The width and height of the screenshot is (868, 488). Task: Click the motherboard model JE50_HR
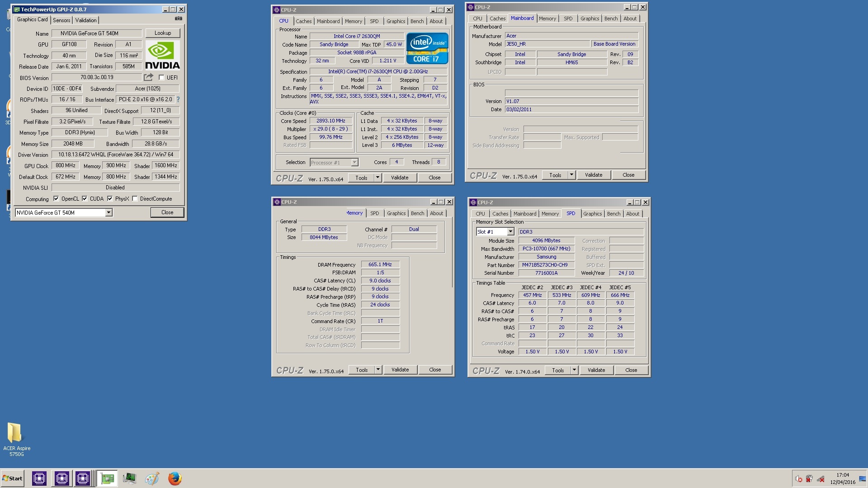point(547,44)
